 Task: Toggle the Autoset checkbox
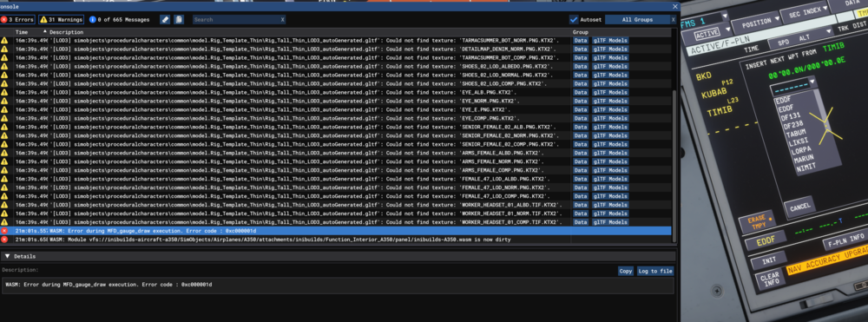[x=574, y=19]
